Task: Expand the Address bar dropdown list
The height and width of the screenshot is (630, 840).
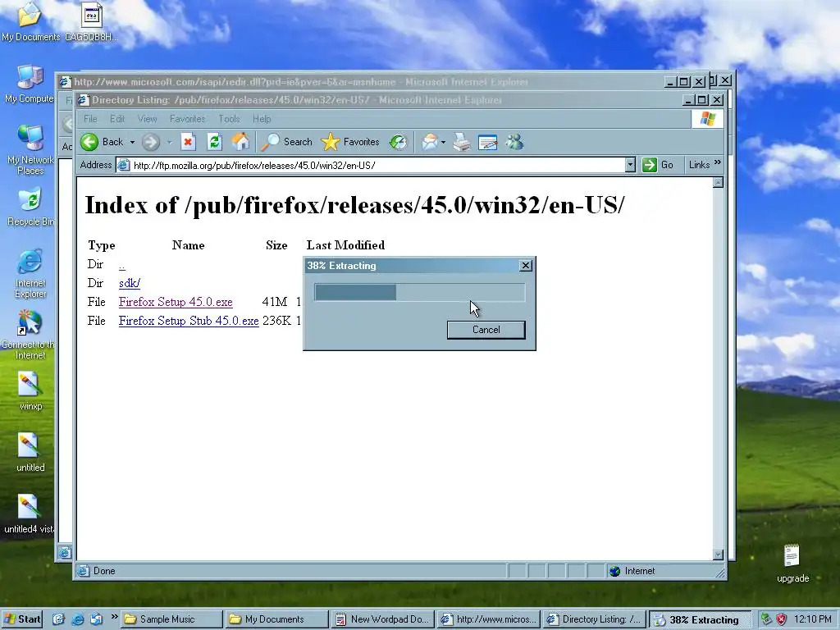Action: (x=630, y=165)
